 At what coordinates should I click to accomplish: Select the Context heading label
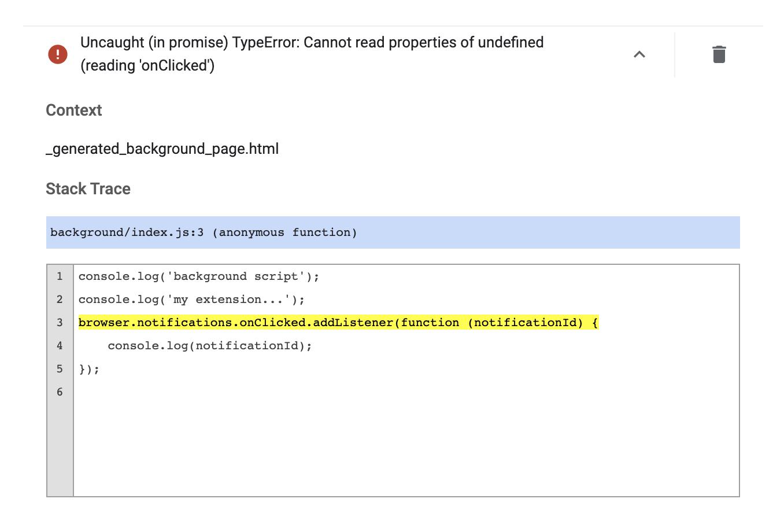coord(73,110)
